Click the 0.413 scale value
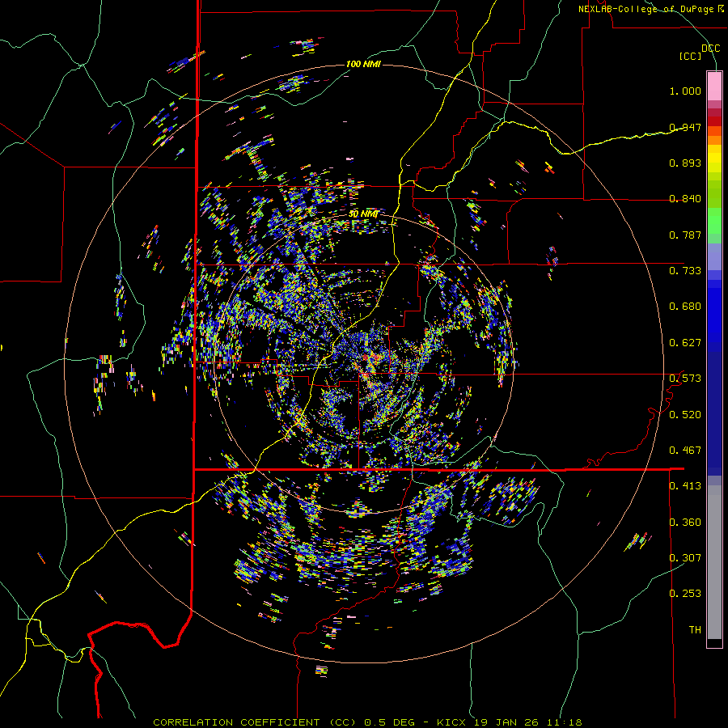The width and height of the screenshot is (728, 728). click(x=685, y=486)
